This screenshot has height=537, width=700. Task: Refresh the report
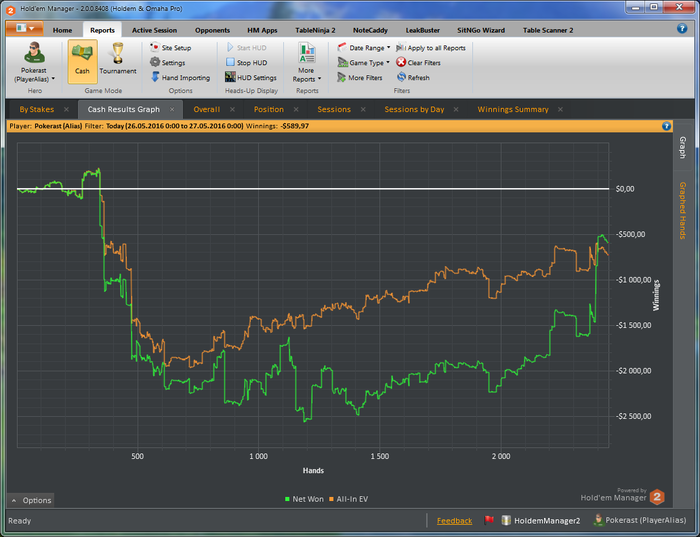pos(413,77)
